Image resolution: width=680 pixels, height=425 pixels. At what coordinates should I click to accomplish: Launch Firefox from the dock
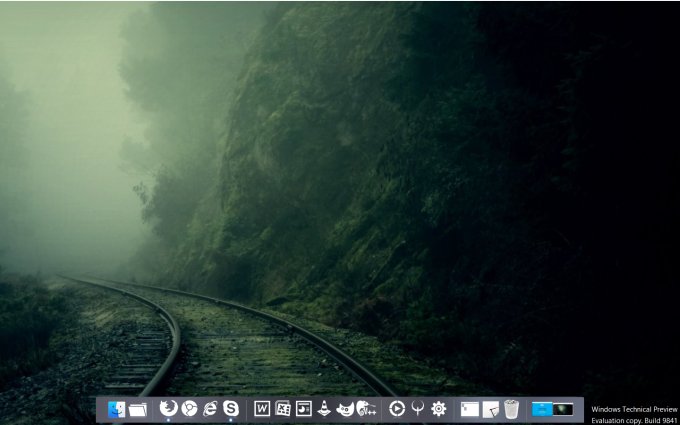168,408
